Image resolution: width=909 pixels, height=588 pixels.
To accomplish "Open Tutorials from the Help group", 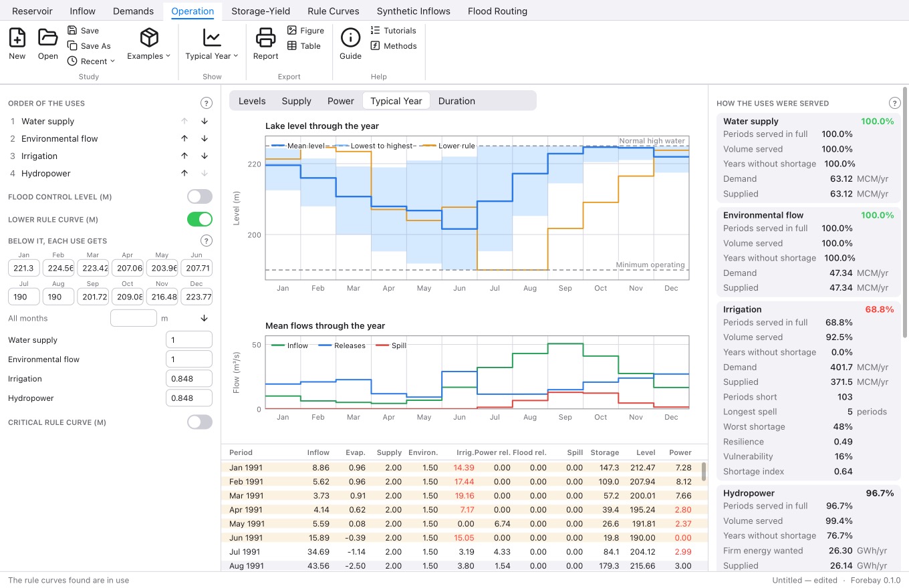I will (x=394, y=31).
